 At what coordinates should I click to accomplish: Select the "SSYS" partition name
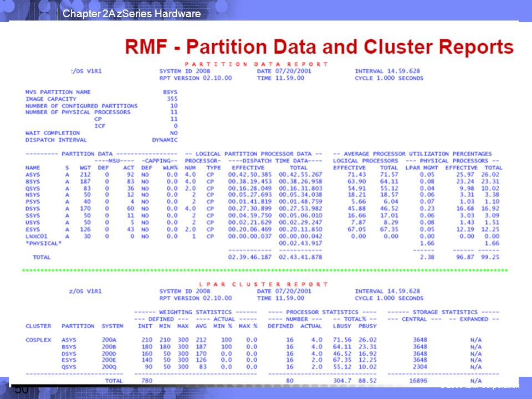click(x=33, y=216)
